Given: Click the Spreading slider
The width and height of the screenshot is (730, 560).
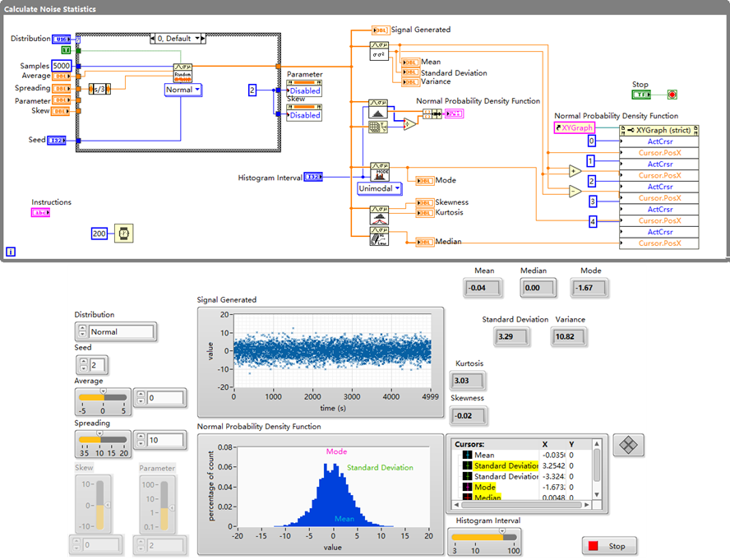Looking at the screenshot, I should [x=103, y=439].
